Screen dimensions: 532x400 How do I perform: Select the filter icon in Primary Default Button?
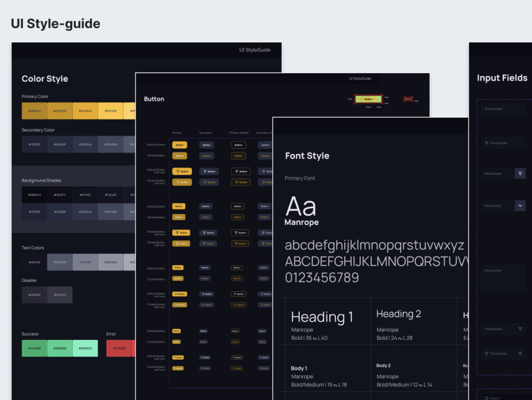tap(177, 172)
